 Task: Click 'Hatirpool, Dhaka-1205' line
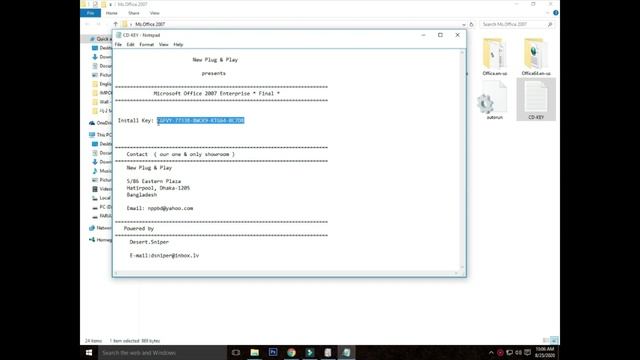[x=158, y=188]
